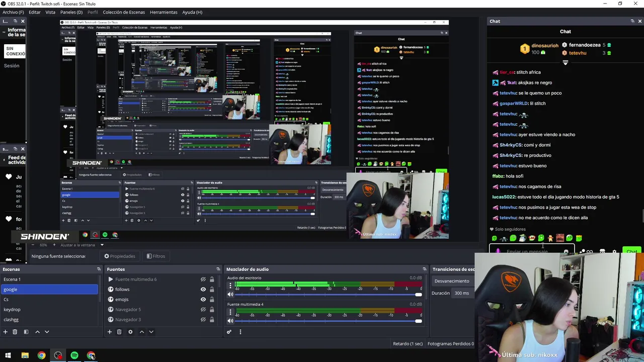Move the selected scene up
The height and width of the screenshot is (362, 644).
click(37, 332)
